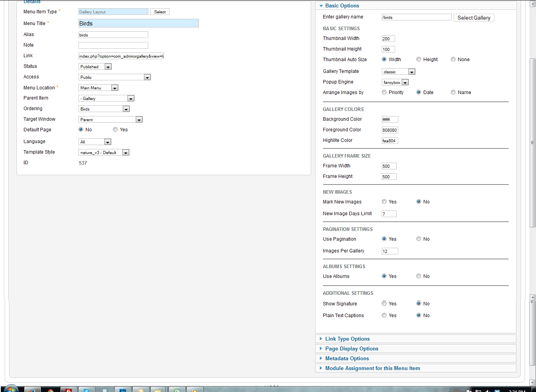
Task: Open the Parent Item dropdown
Action: tap(106, 98)
